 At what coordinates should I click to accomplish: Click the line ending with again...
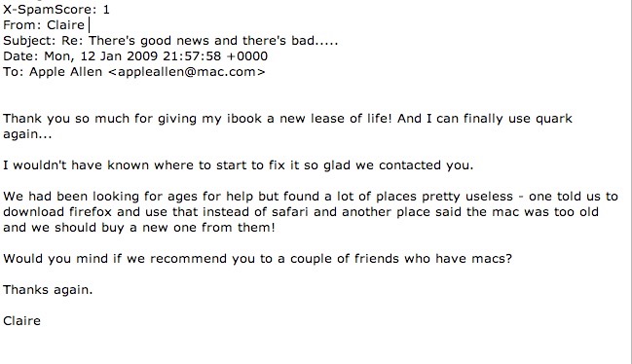(27, 135)
